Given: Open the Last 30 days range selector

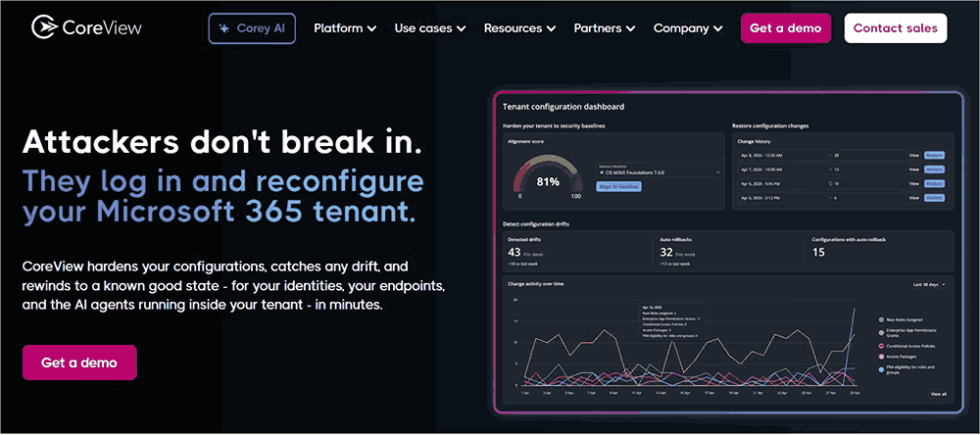Looking at the screenshot, I should (x=929, y=284).
